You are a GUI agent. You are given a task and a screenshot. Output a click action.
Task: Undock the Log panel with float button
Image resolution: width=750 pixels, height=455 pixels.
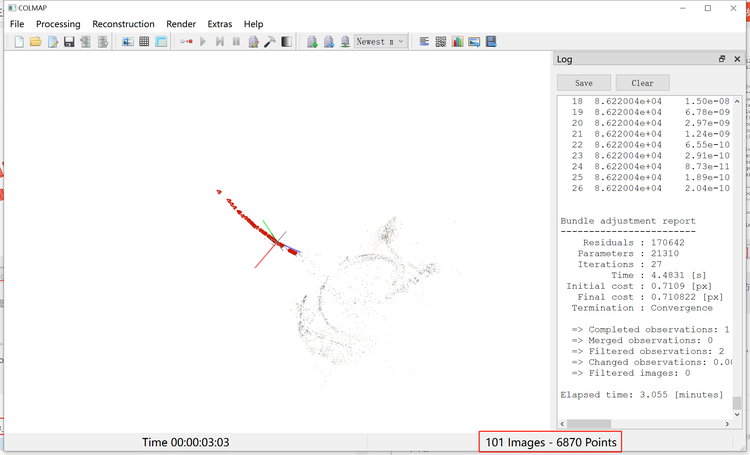coord(722,59)
